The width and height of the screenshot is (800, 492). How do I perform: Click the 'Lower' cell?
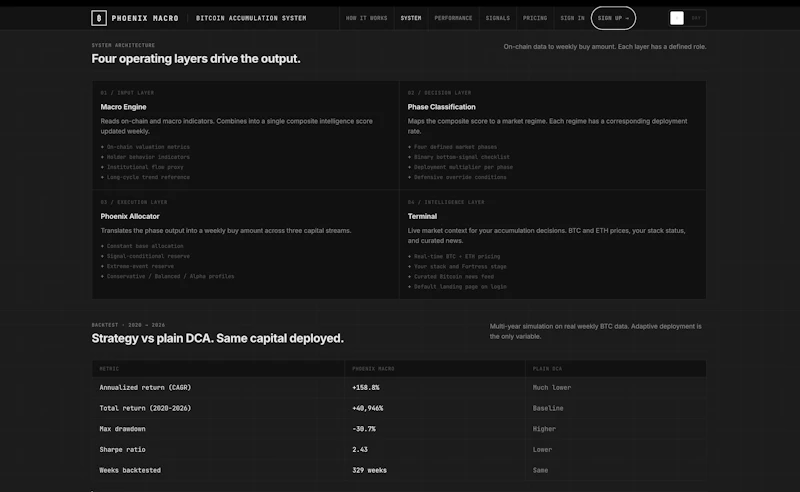542,450
